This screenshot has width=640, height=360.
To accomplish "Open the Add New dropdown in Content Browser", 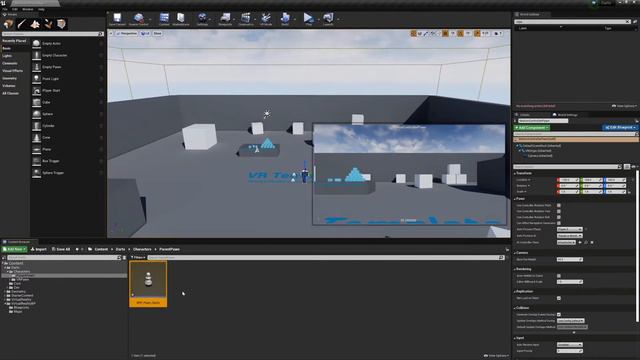I will pos(14,249).
